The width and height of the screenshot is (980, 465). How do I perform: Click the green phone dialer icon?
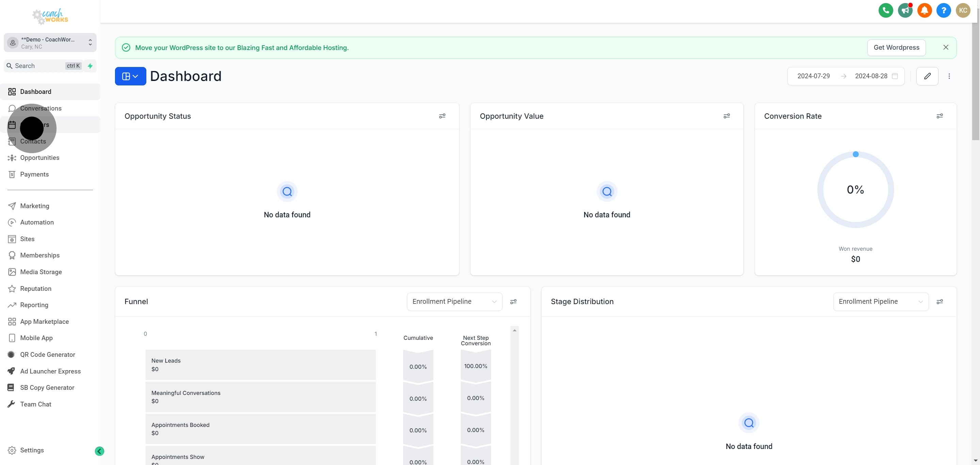tap(886, 10)
